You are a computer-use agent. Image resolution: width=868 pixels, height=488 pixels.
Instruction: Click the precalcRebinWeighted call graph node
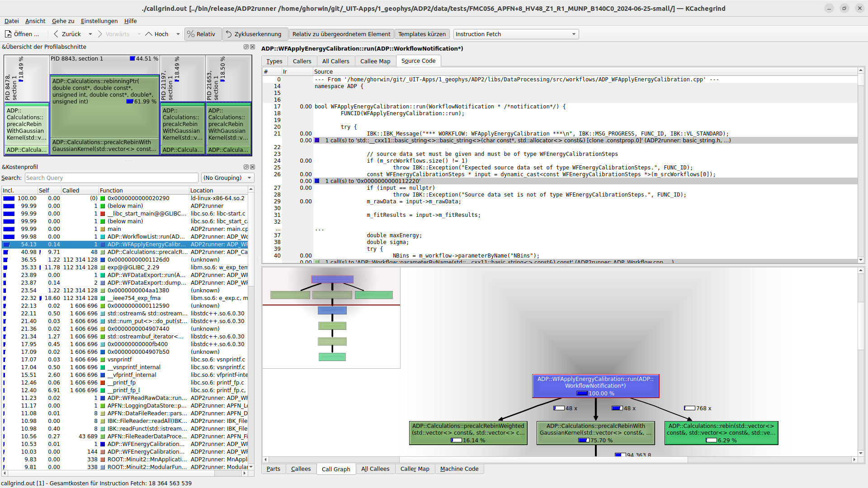pyautogui.click(x=468, y=432)
